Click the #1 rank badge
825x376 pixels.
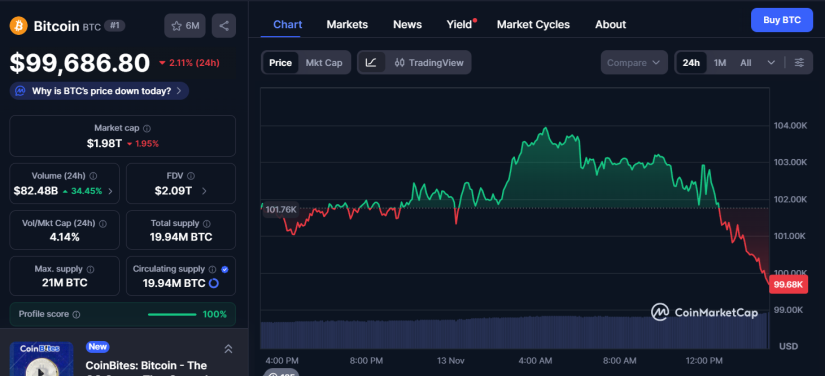(114, 25)
